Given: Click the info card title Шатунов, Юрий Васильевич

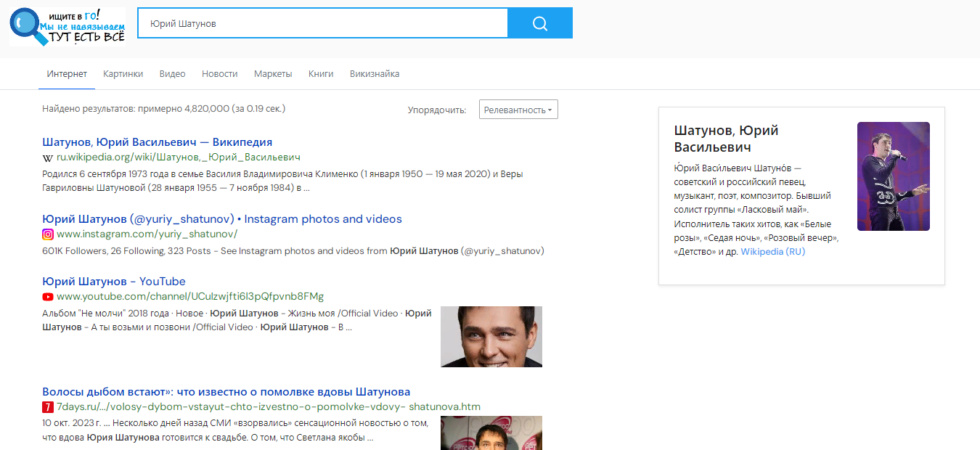Looking at the screenshot, I should [727, 139].
